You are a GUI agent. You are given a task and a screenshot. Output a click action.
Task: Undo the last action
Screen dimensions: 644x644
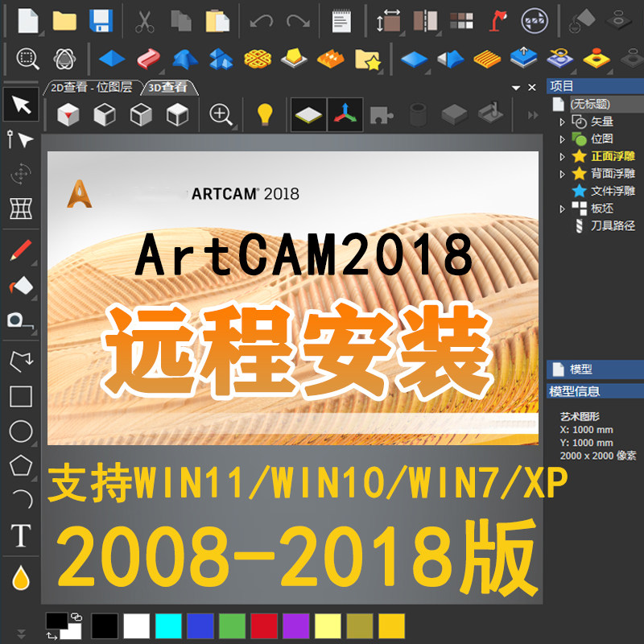coord(261,22)
